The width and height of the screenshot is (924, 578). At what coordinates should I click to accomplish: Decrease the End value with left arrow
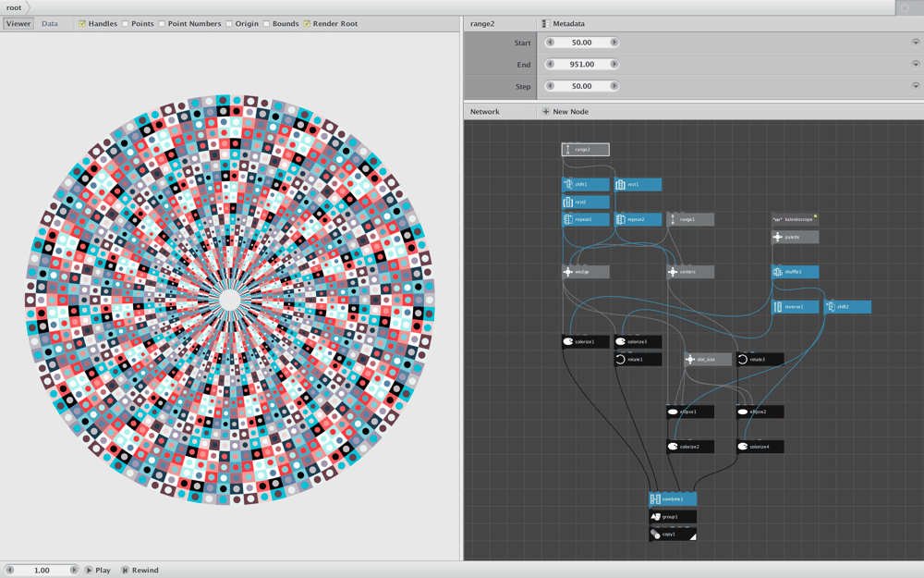point(550,65)
